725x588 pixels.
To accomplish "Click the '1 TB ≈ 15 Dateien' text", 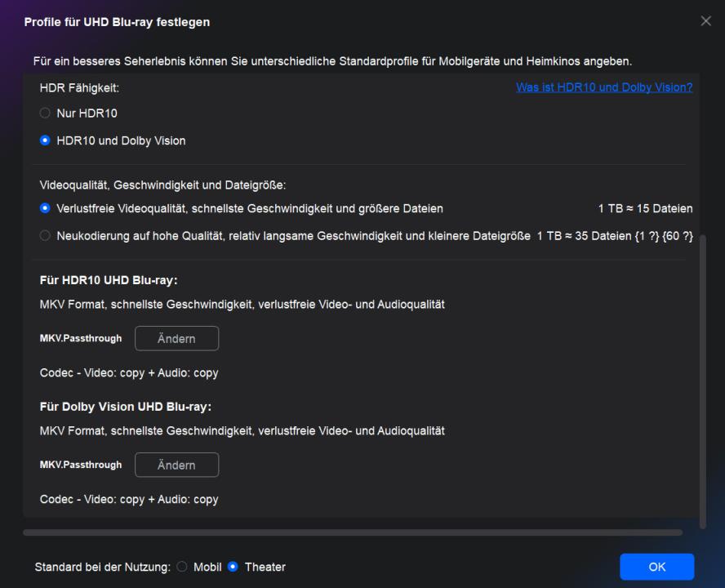I will (x=645, y=208).
